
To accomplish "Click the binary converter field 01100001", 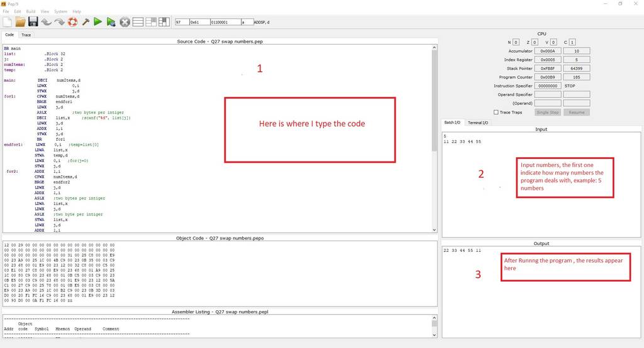I will click(226, 22).
